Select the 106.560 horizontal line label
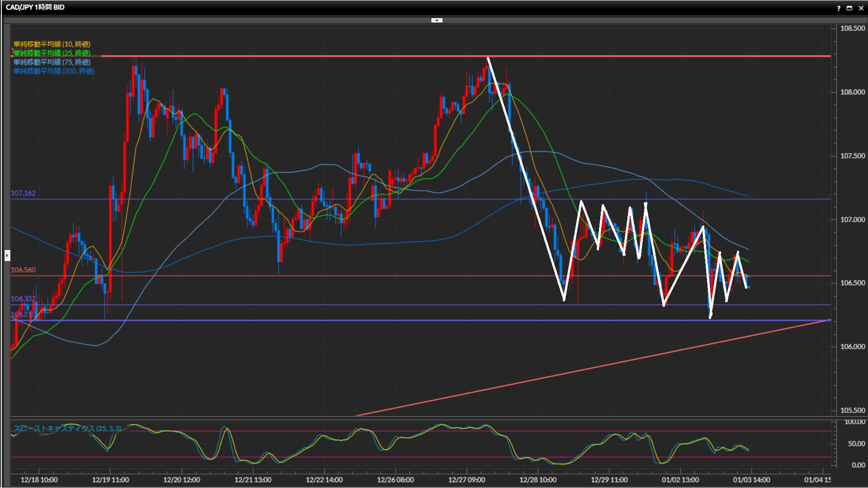 click(x=23, y=270)
